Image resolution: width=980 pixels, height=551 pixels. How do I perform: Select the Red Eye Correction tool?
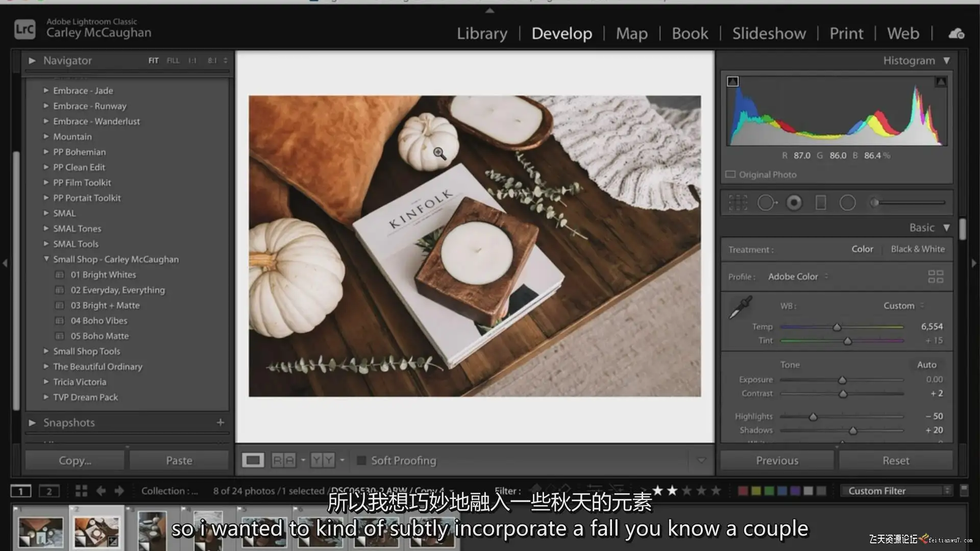(794, 203)
